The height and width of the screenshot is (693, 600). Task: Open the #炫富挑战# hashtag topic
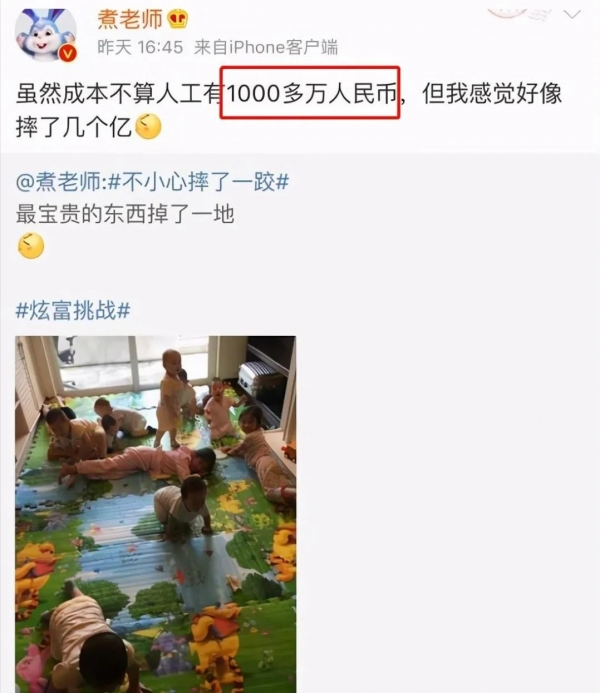[73, 310]
